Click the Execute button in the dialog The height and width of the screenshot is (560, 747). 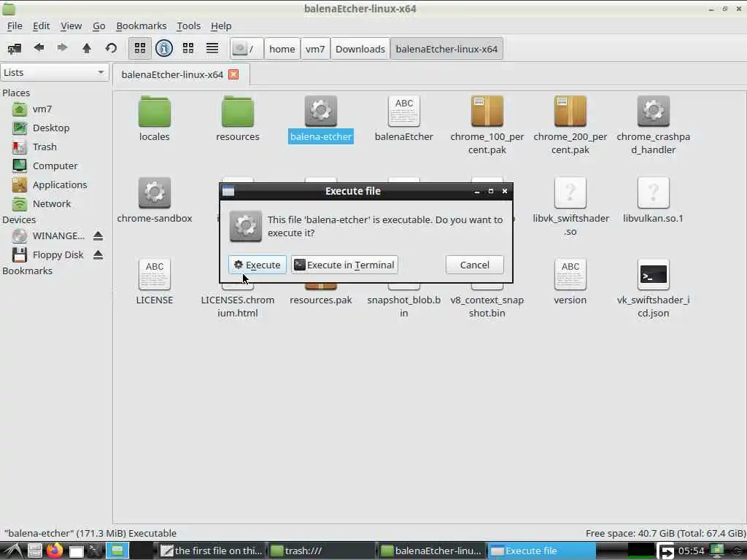click(x=258, y=265)
